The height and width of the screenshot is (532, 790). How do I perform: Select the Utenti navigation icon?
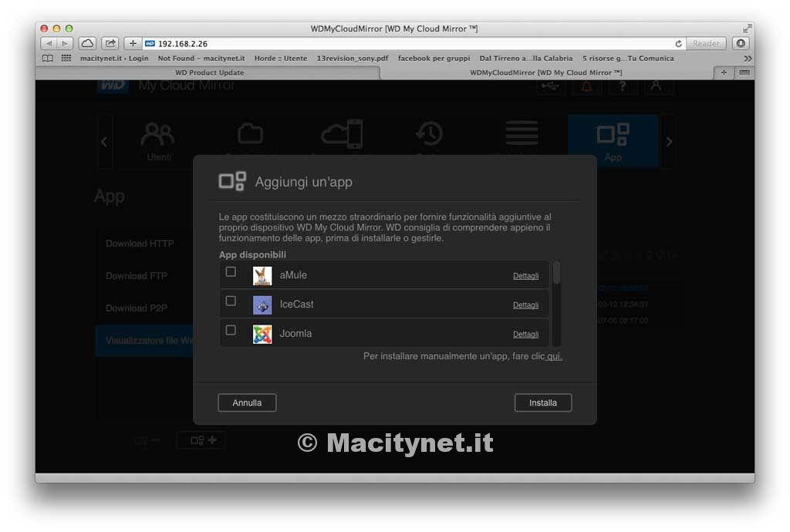coord(158,141)
